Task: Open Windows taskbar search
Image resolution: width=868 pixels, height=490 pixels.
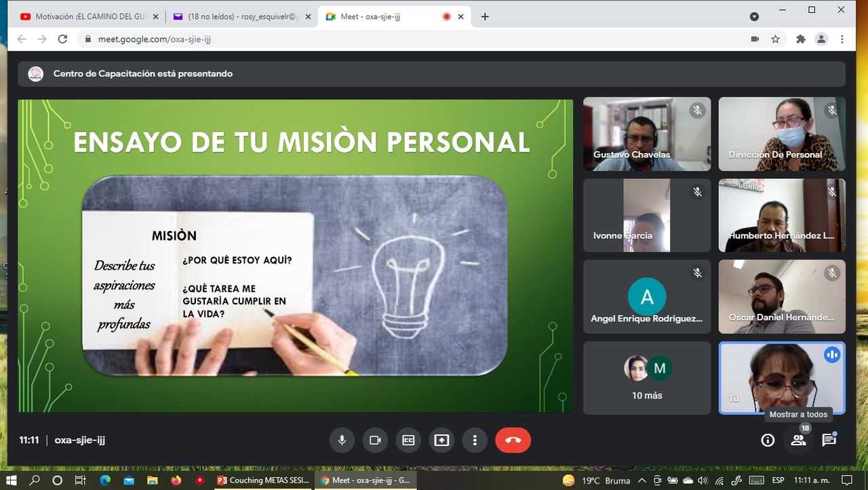Action: (35, 481)
